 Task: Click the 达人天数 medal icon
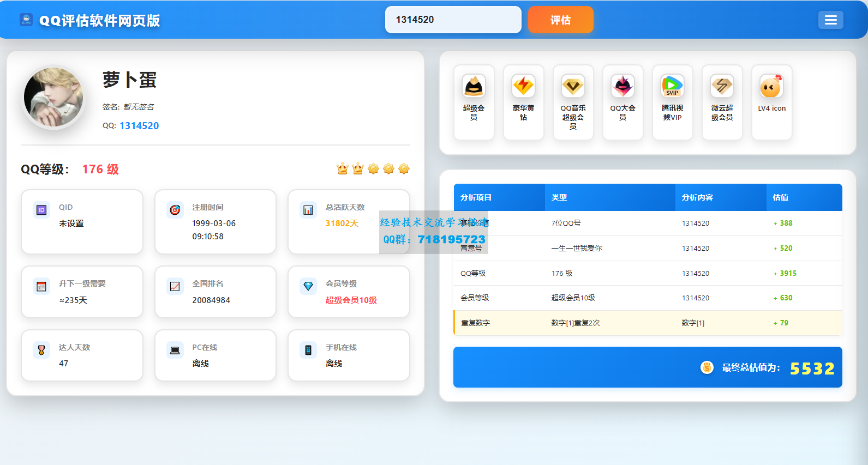pos(41,350)
